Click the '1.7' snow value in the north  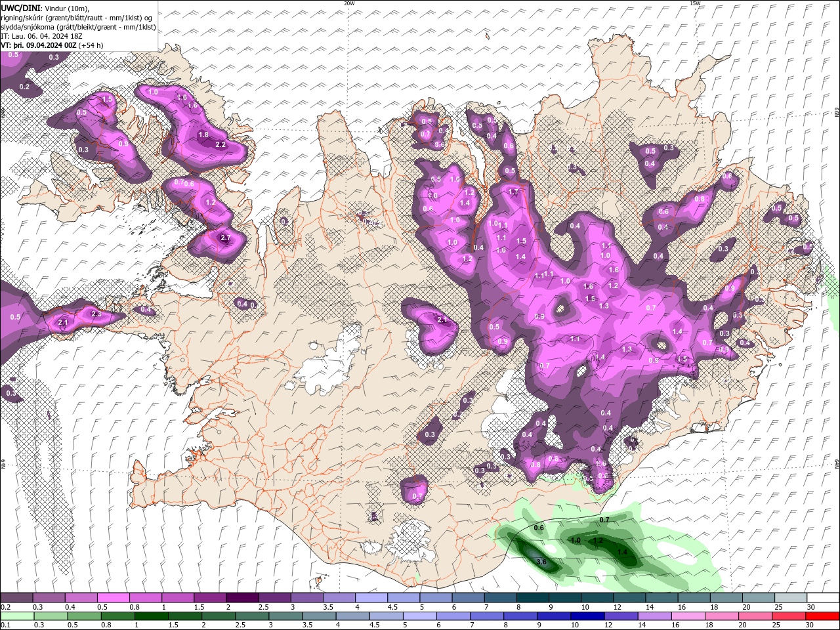pyautogui.click(x=514, y=192)
